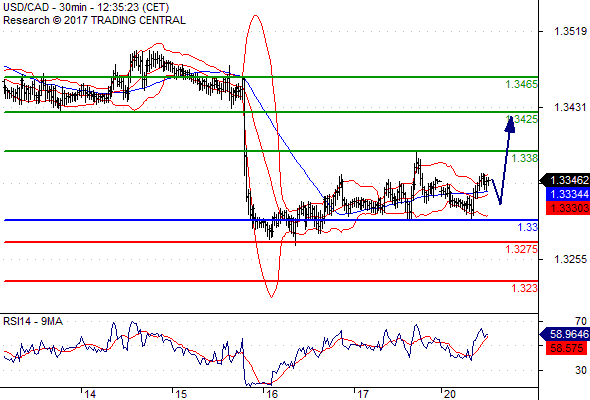This screenshot has height=400, width=590.
Task: Click the Trading Central research copyright text
Action: pyautogui.click(x=94, y=20)
